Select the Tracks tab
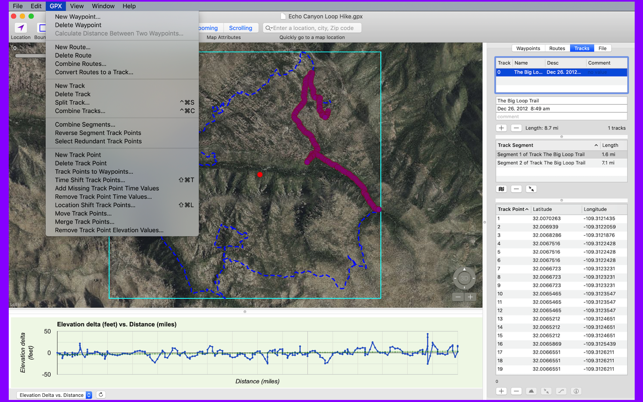643x402 pixels. (x=581, y=48)
